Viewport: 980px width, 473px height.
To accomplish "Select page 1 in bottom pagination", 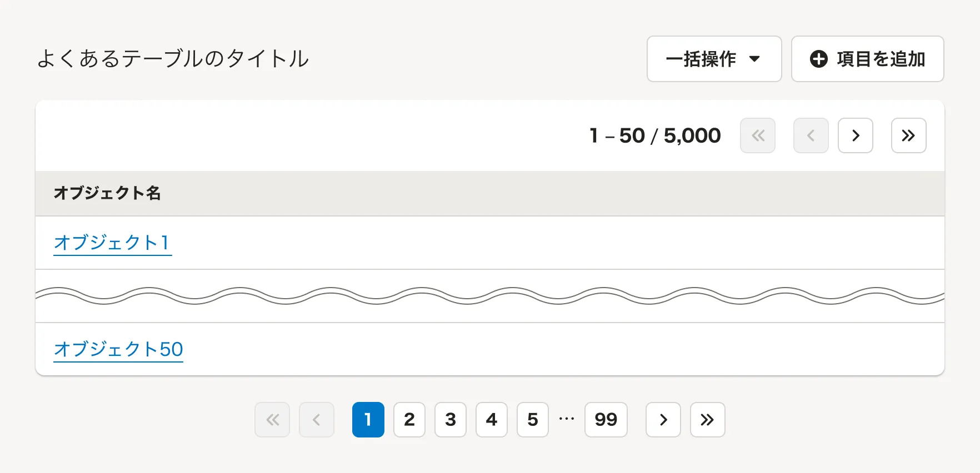I will (x=368, y=420).
